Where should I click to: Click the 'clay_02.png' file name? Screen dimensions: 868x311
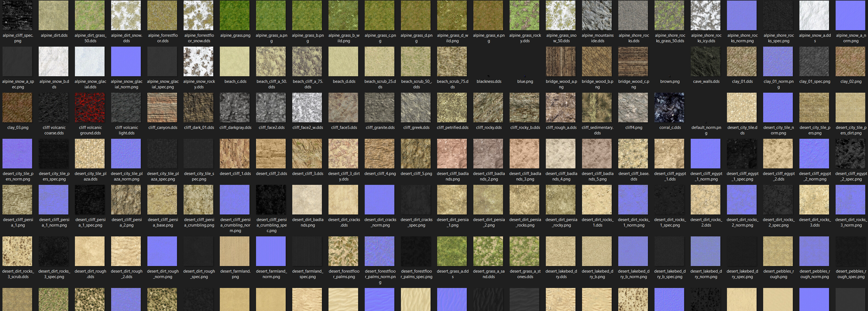click(x=850, y=81)
